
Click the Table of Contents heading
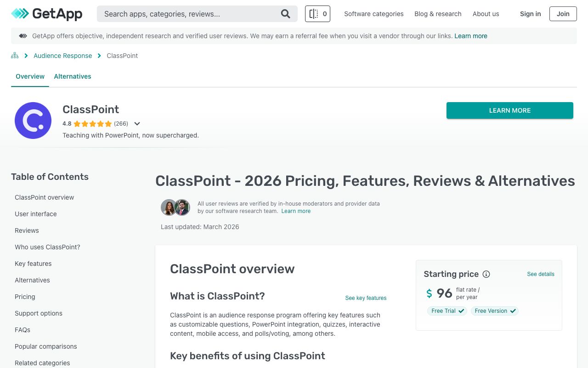pyautogui.click(x=50, y=177)
